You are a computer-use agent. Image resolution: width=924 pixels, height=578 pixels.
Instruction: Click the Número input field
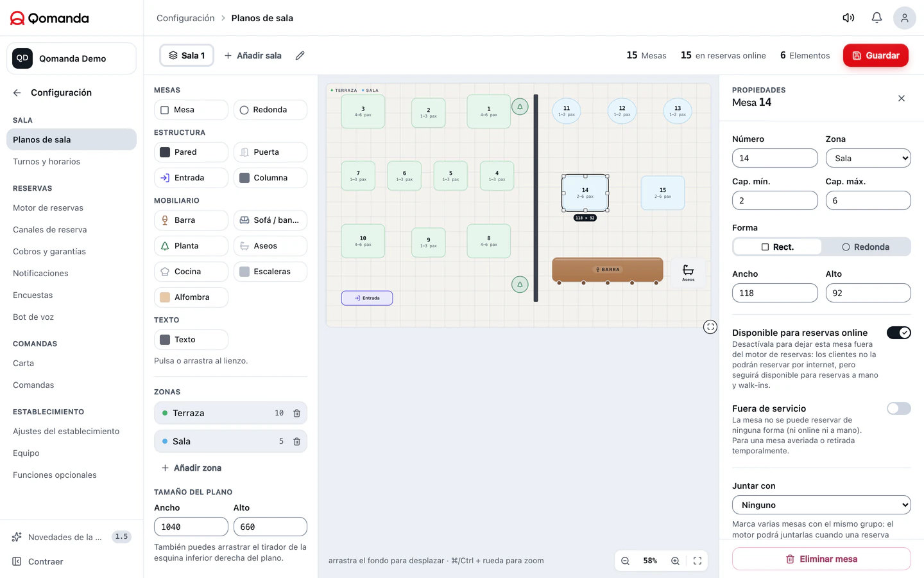point(775,158)
